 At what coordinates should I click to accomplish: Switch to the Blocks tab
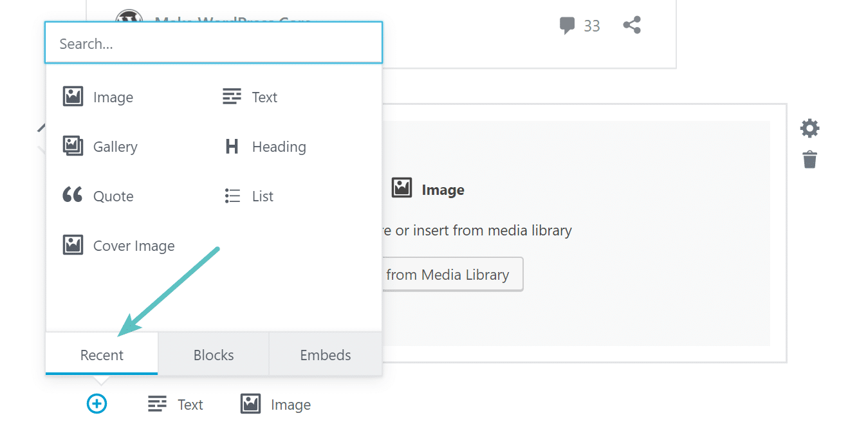point(214,355)
